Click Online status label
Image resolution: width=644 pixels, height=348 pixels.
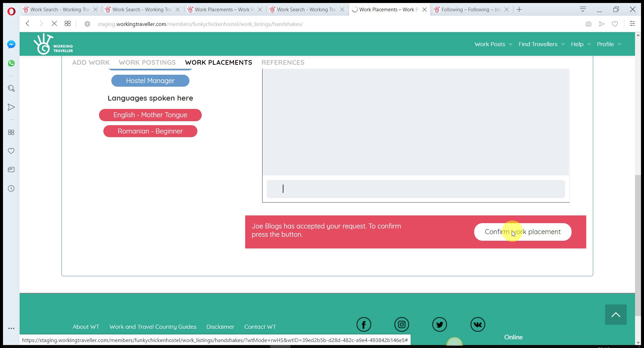pyautogui.click(x=513, y=337)
